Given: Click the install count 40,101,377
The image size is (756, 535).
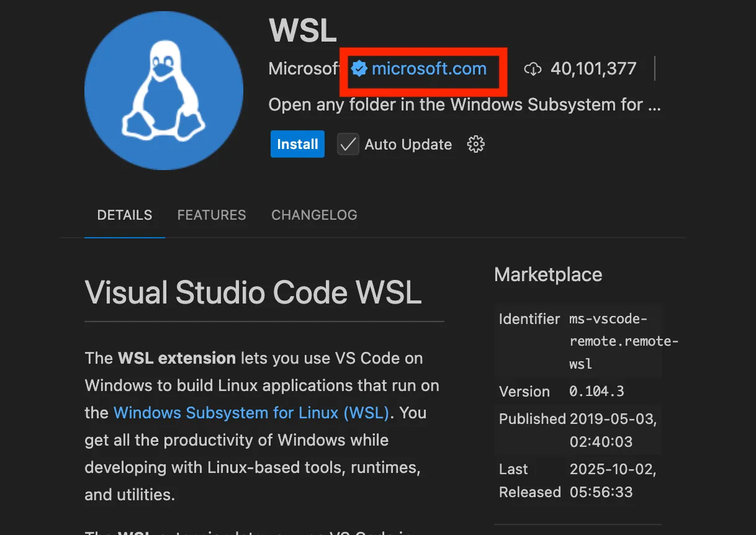Looking at the screenshot, I should [593, 68].
